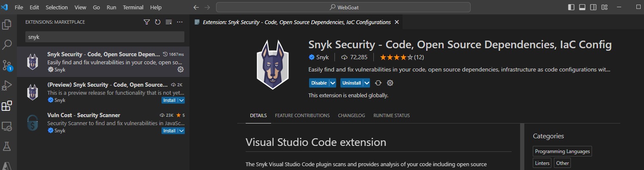The image size is (644, 170).
Task: Click the Snyk dog logo in details
Action: pos(273,64)
